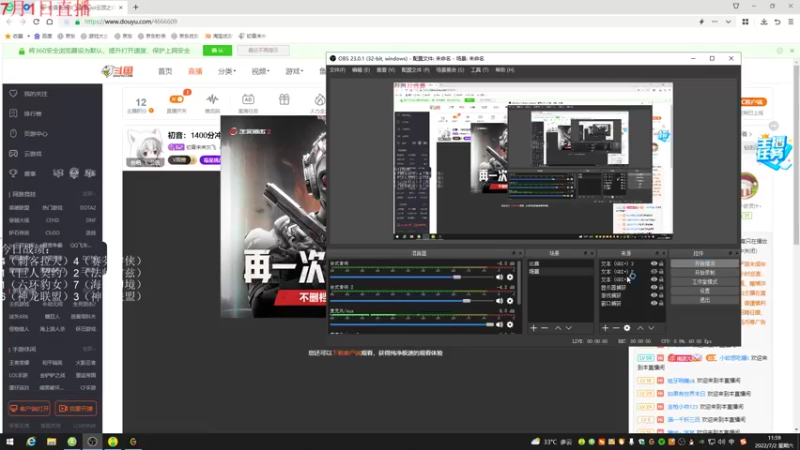Image resolution: width=800 pixels, height=450 pixels.
Task: Go to browser home page icon
Action: click(x=49, y=21)
